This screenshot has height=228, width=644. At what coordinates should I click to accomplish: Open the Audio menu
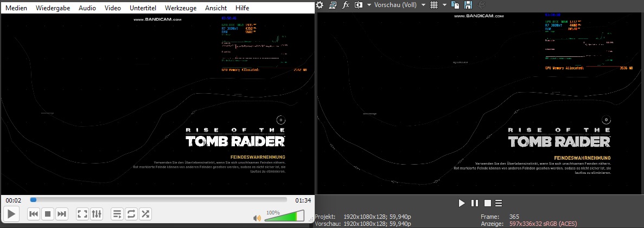(87, 8)
